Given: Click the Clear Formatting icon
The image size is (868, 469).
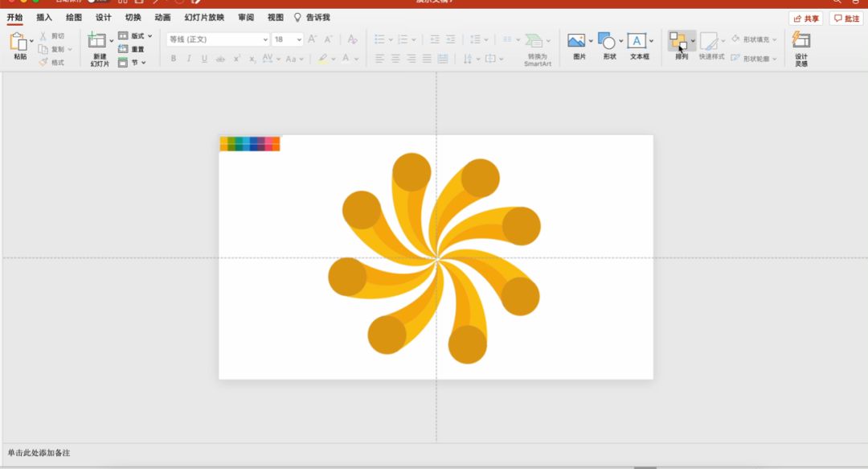Looking at the screenshot, I should point(352,39).
